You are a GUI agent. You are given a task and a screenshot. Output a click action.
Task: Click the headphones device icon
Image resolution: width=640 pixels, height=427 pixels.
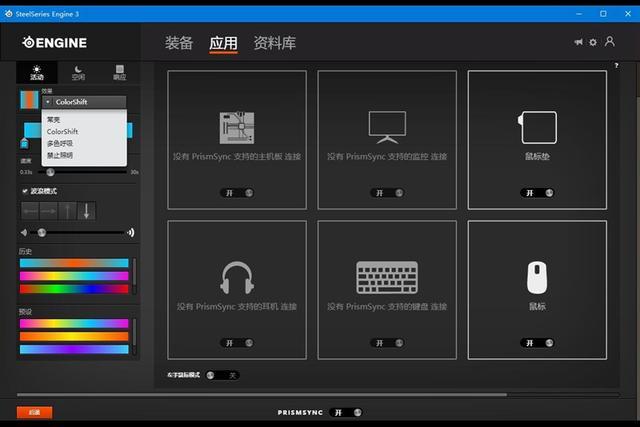tap(237, 278)
